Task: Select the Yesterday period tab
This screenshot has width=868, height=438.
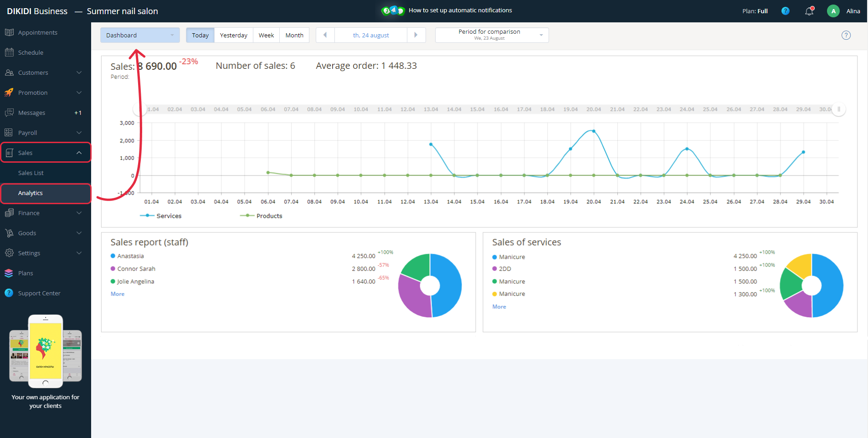Action: point(234,35)
